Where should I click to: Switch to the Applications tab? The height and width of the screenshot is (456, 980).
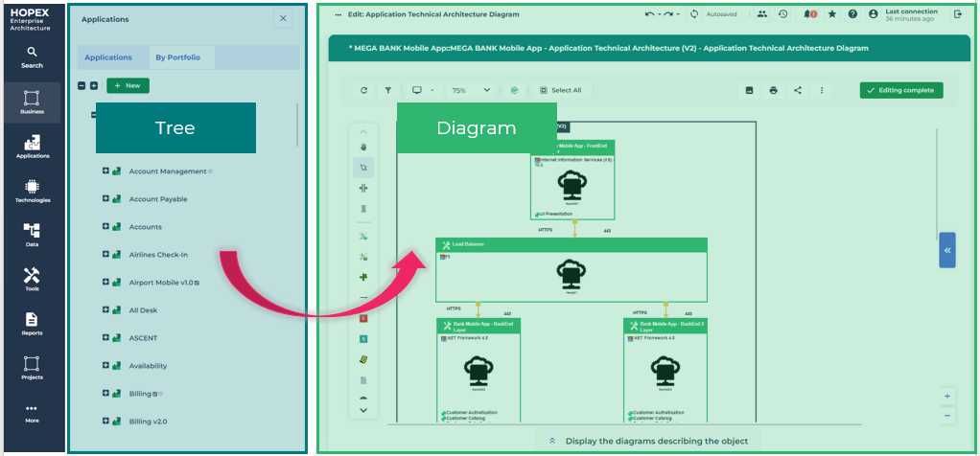[x=108, y=57]
